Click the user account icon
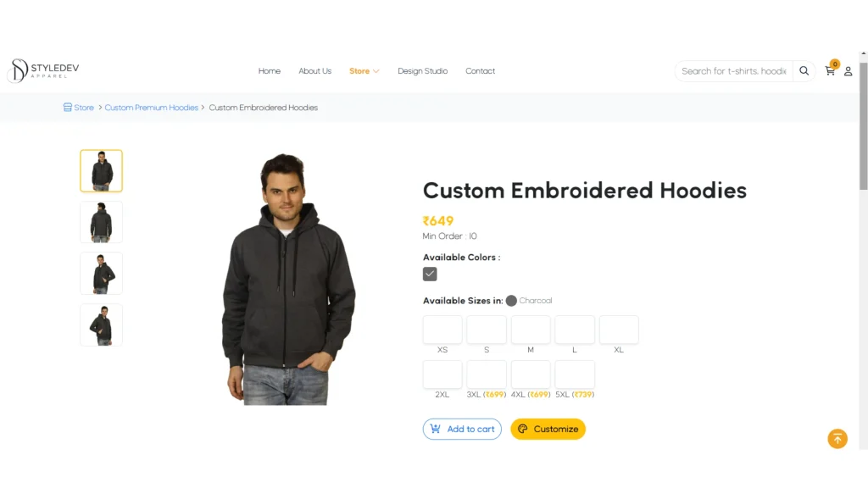This screenshot has width=868, height=488. pyautogui.click(x=849, y=71)
